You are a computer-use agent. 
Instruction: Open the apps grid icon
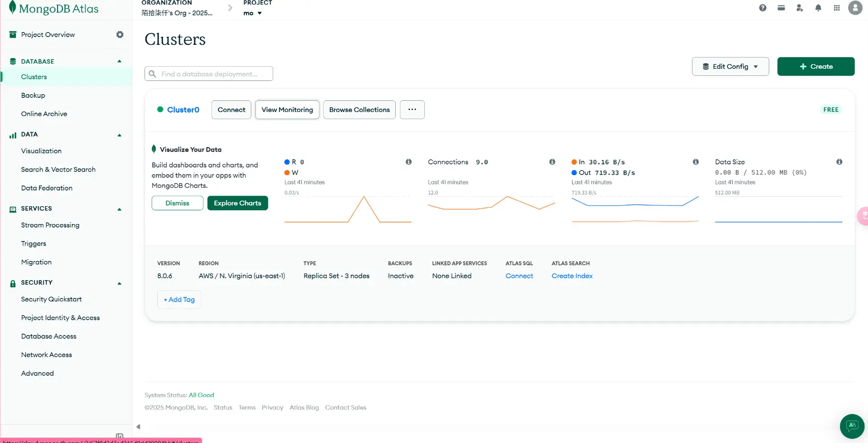pos(836,8)
